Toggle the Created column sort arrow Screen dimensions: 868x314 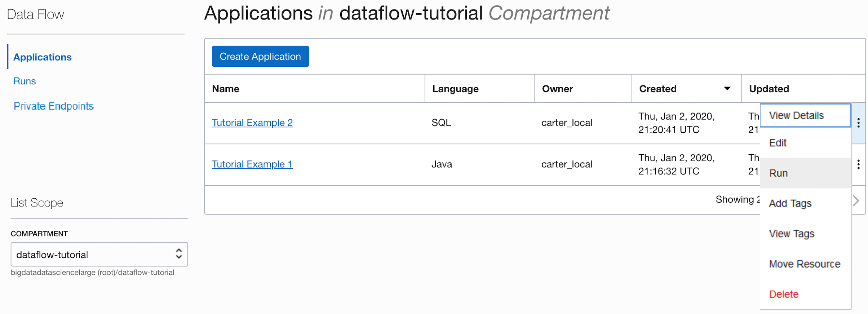click(727, 89)
